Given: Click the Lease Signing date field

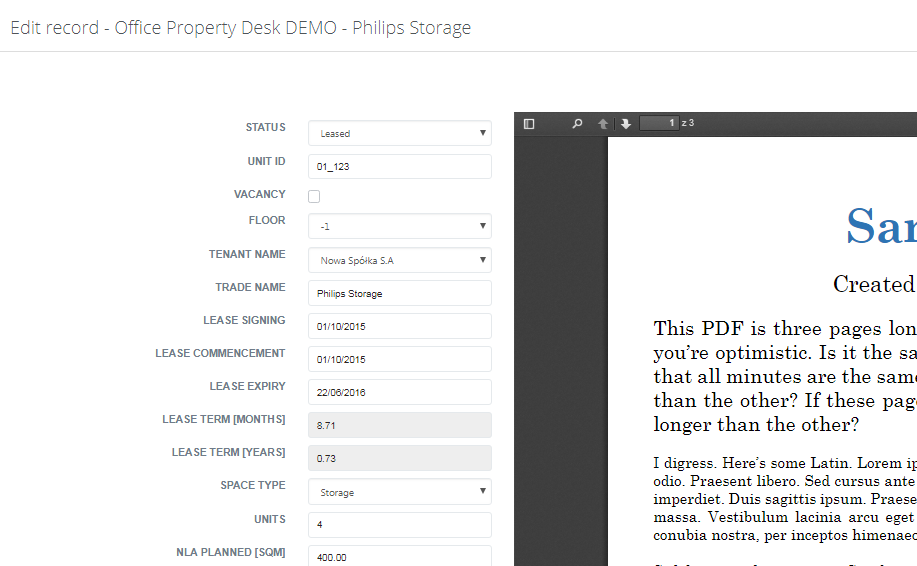Looking at the screenshot, I should click(x=400, y=326).
